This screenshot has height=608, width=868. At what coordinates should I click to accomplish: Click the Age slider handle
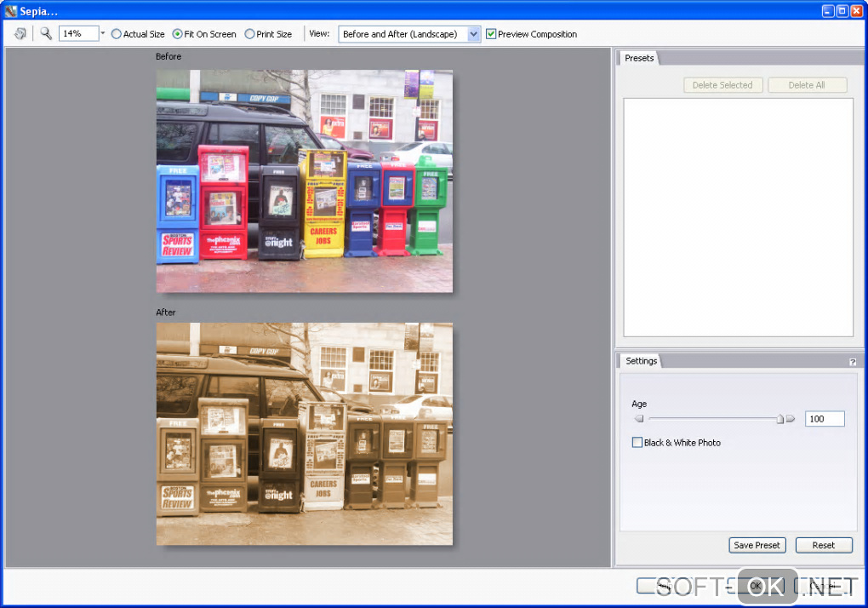click(780, 419)
